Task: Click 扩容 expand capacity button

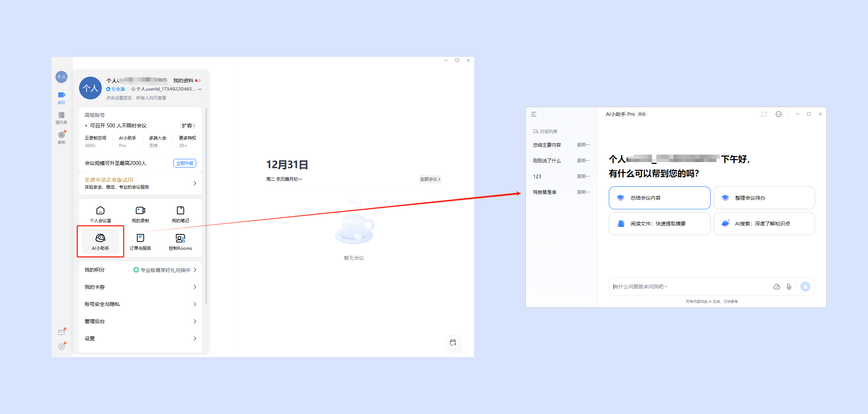Action: (x=188, y=126)
